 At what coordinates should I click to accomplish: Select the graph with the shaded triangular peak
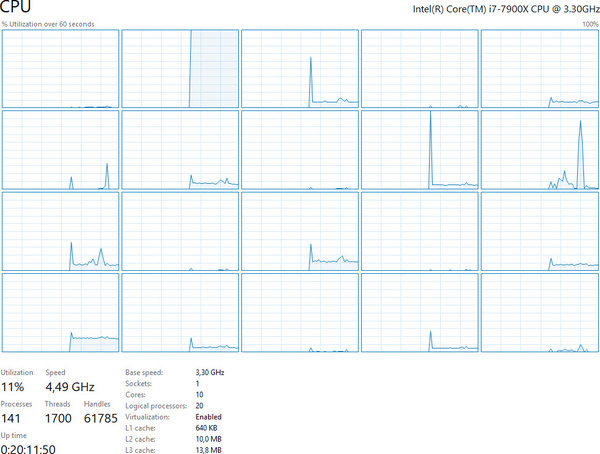[540, 149]
